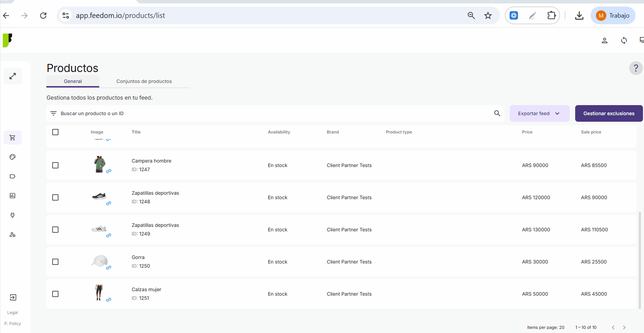Toggle the select-all checkbox in table header

tap(55, 132)
